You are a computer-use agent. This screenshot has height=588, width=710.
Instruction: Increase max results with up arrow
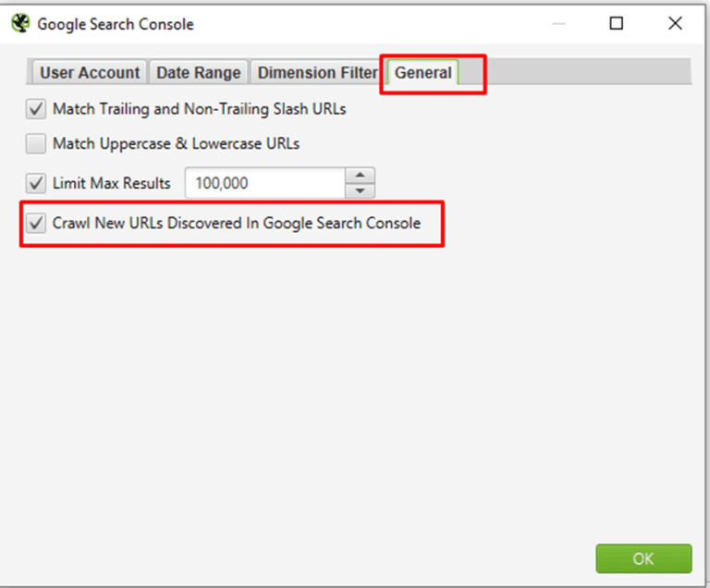tap(360, 176)
